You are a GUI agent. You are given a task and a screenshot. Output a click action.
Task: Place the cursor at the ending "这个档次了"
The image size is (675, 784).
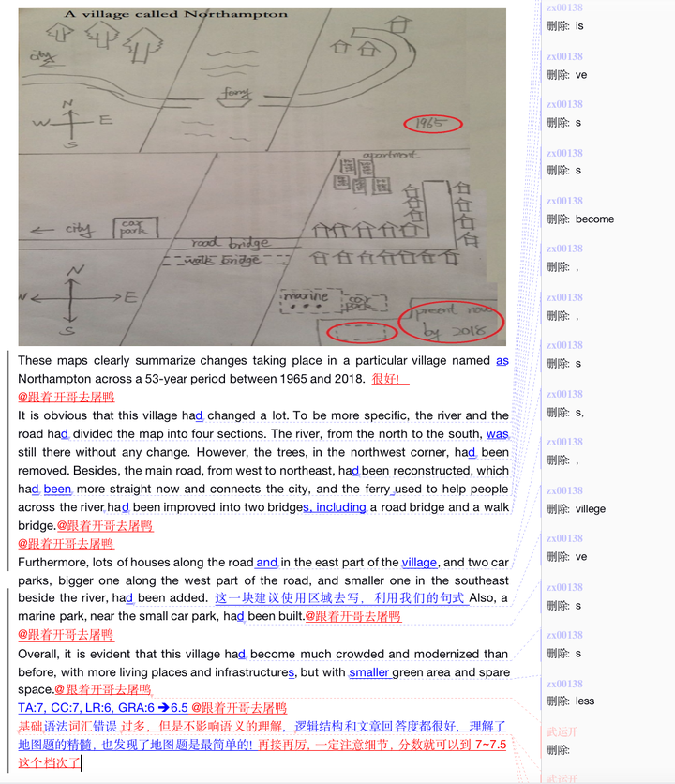coord(49,763)
